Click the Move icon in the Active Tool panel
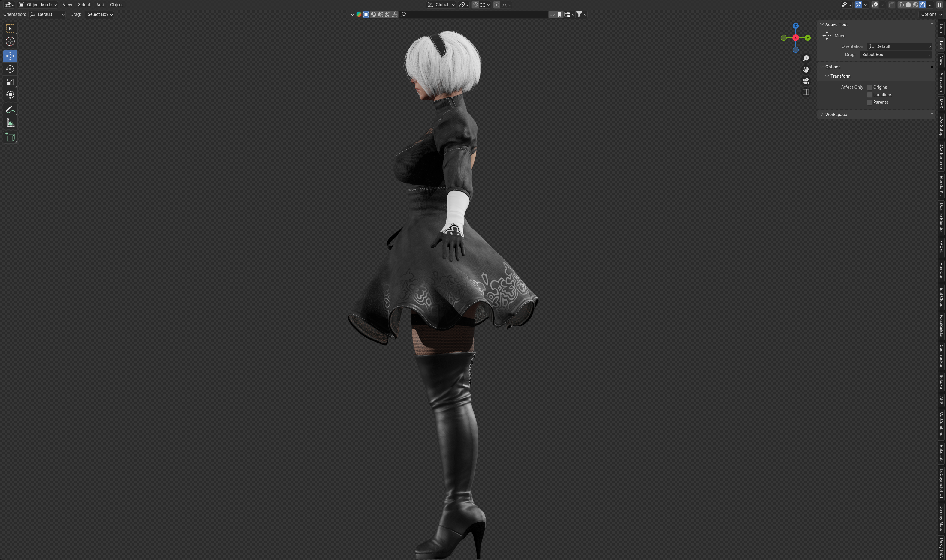Screen dimensions: 946x560 click(x=827, y=35)
